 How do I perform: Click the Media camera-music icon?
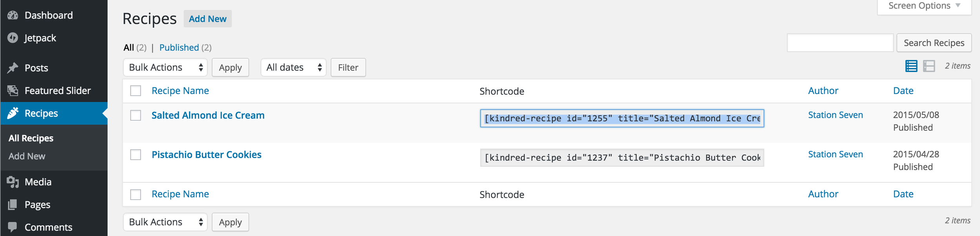click(x=13, y=182)
